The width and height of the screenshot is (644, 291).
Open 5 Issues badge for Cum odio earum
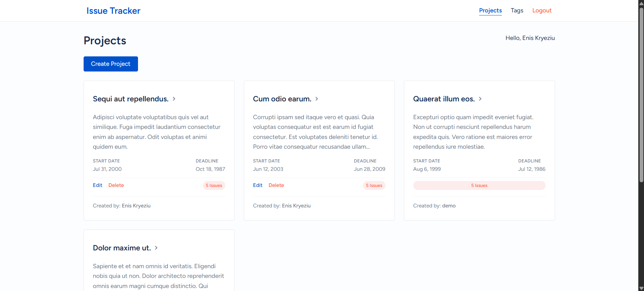pos(374,186)
